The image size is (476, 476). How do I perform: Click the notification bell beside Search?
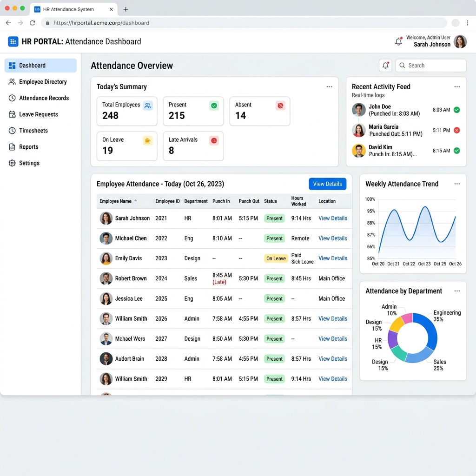point(385,65)
